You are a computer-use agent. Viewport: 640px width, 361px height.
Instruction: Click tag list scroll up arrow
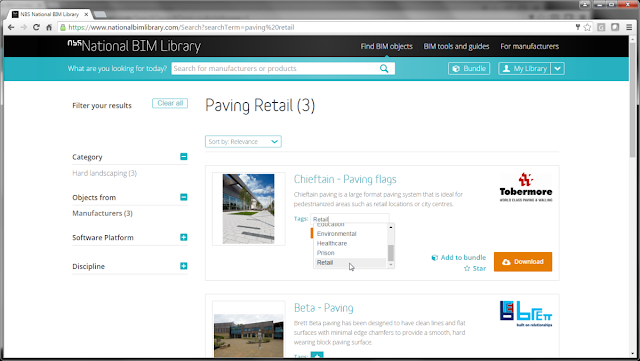[x=391, y=227]
